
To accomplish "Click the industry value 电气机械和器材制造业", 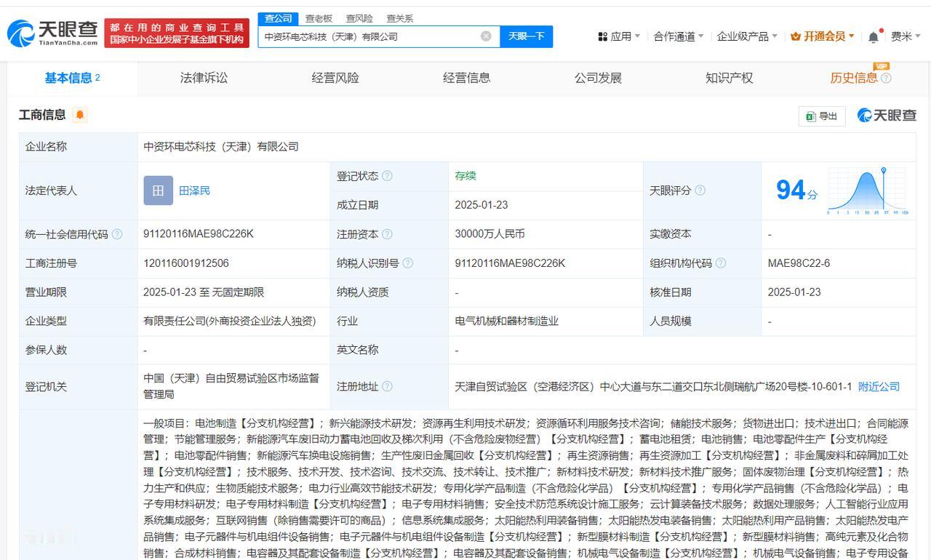I will coord(507,321).
